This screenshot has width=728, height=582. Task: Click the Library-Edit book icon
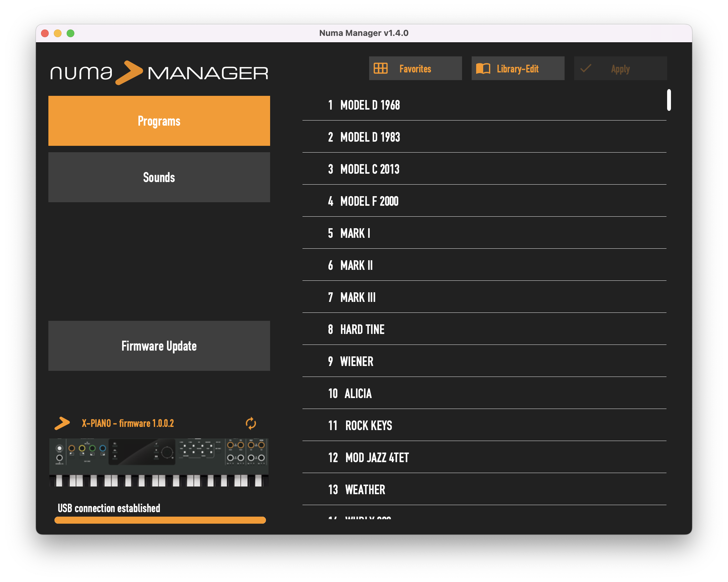[484, 68]
